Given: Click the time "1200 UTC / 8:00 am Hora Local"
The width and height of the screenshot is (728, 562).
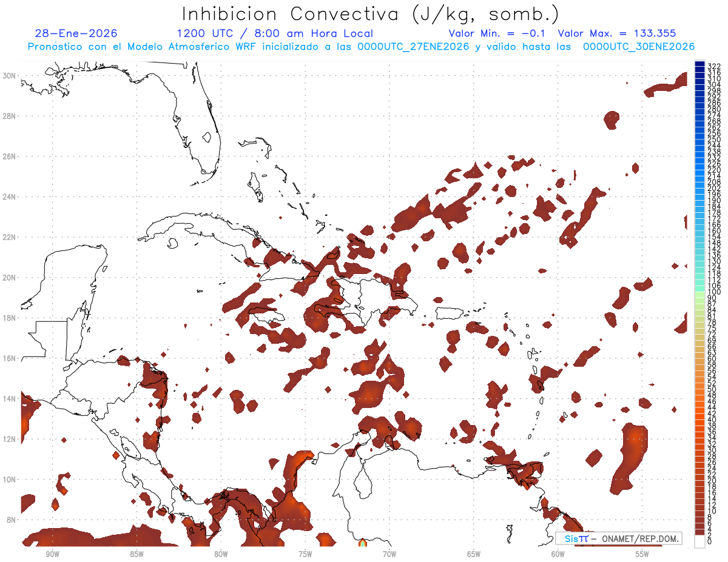Looking at the screenshot, I should (275, 33).
